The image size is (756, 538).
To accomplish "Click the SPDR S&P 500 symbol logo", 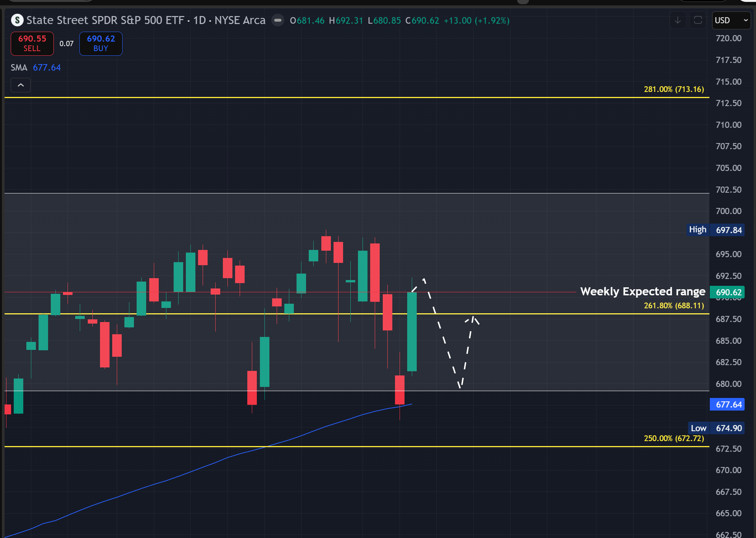I will click(17, 20).
